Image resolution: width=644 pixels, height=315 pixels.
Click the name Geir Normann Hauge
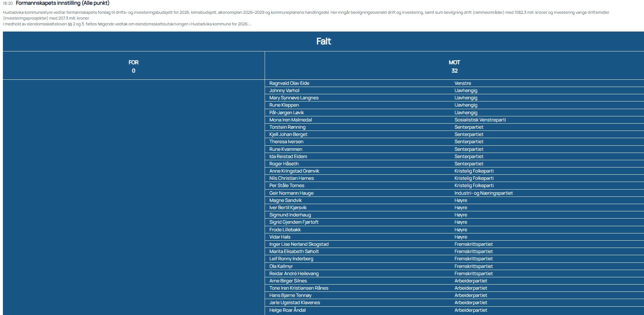click(x=291, y=193)
